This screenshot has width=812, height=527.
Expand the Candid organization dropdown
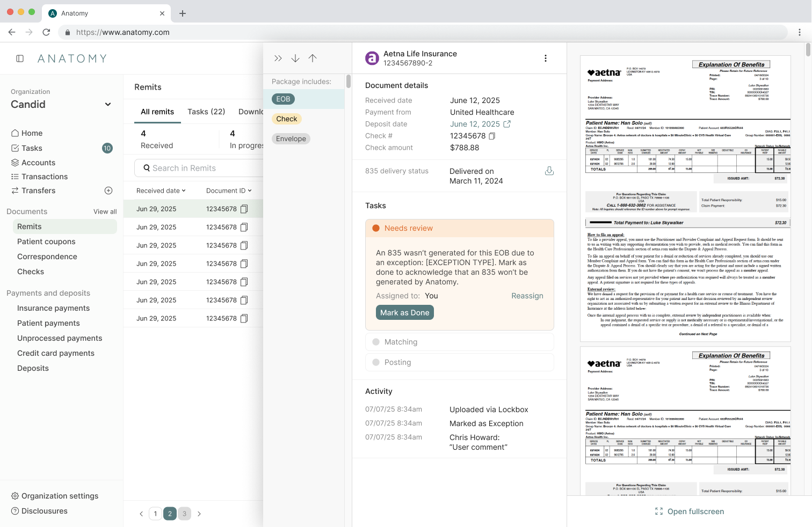point(108,104)
